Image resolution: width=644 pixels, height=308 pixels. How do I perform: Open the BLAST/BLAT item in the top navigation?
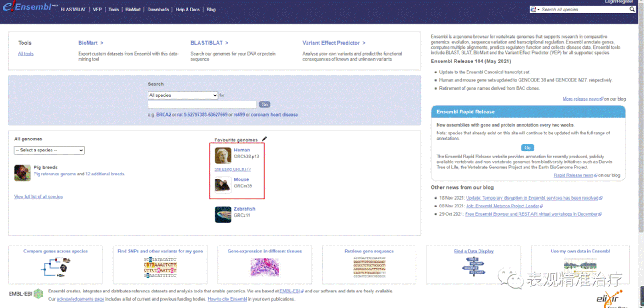pos(73,10)
